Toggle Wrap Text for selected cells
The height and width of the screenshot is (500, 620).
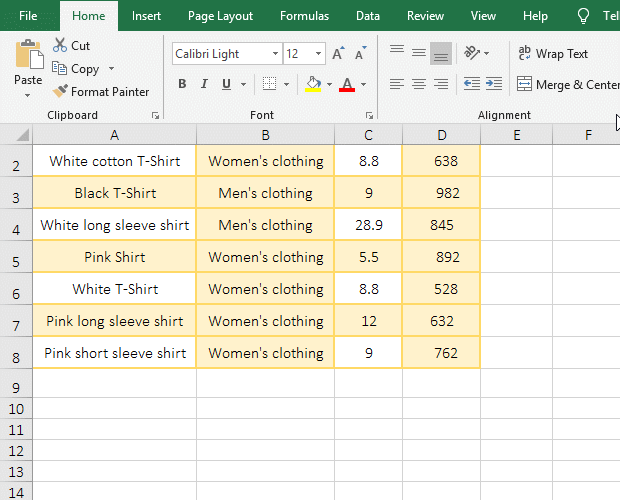tap(553, 54)
